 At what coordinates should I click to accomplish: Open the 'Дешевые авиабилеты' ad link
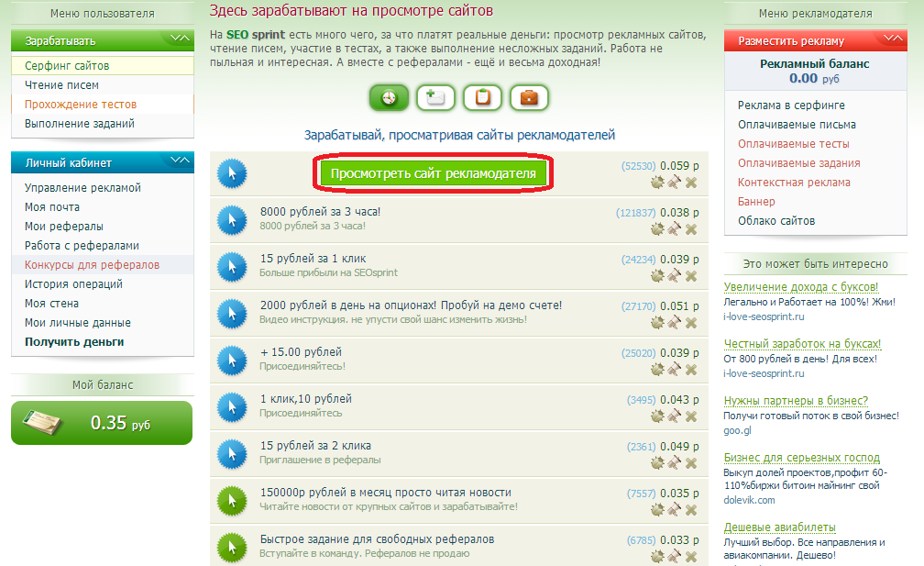(x=779, y=527)
